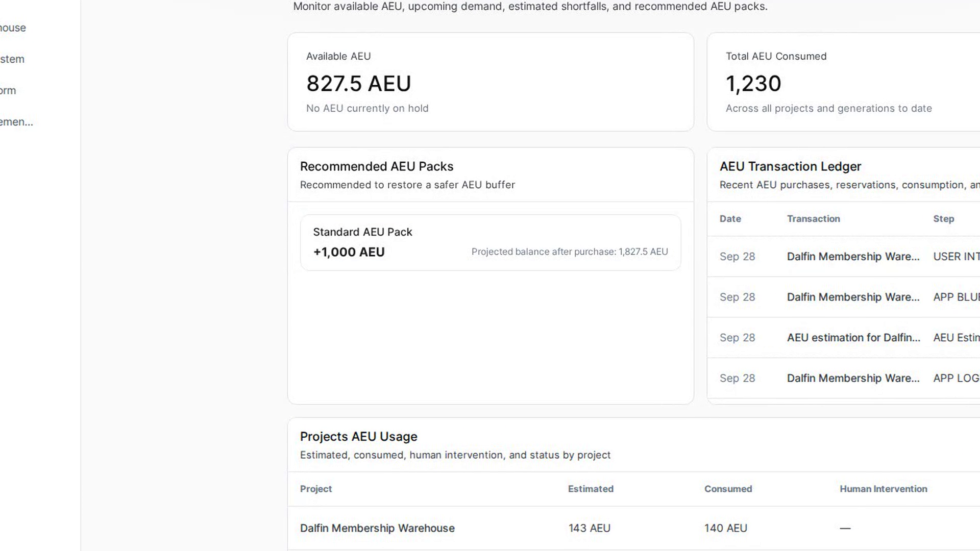The image size is (980, 551).
Task: Click the 143 AEU estimated value
Action: [590, 528]
